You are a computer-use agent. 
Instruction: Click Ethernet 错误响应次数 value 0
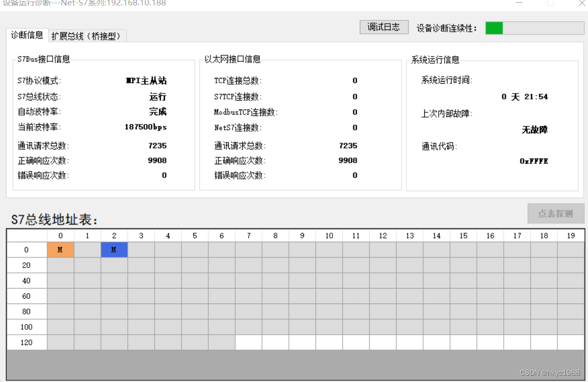[355, 175]
